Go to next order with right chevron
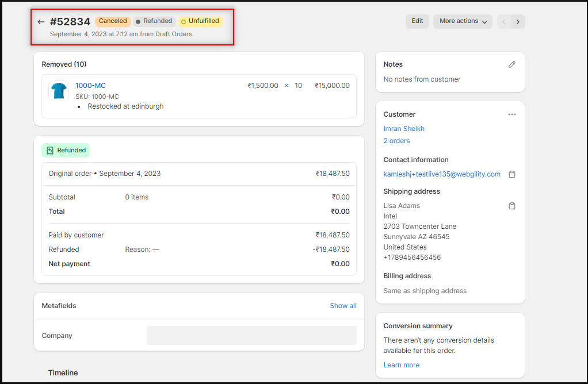This screenshot has height=384, width=588. pos(518,22)
